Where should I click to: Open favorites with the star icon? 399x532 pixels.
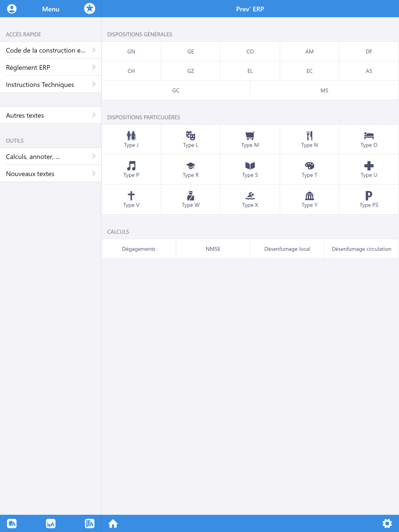pyautogui.click(x=90, y=8)
